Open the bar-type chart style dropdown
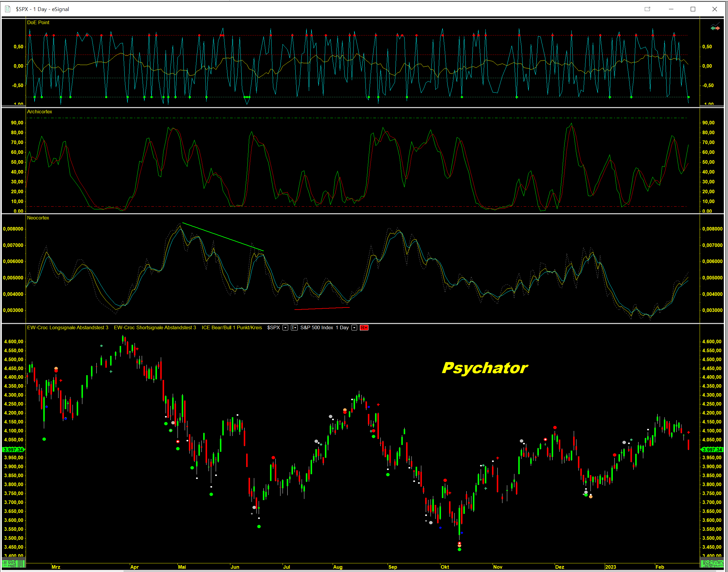The height and width of the screenshot is (572, 728). pyautogui.click(x=294, y=327)
